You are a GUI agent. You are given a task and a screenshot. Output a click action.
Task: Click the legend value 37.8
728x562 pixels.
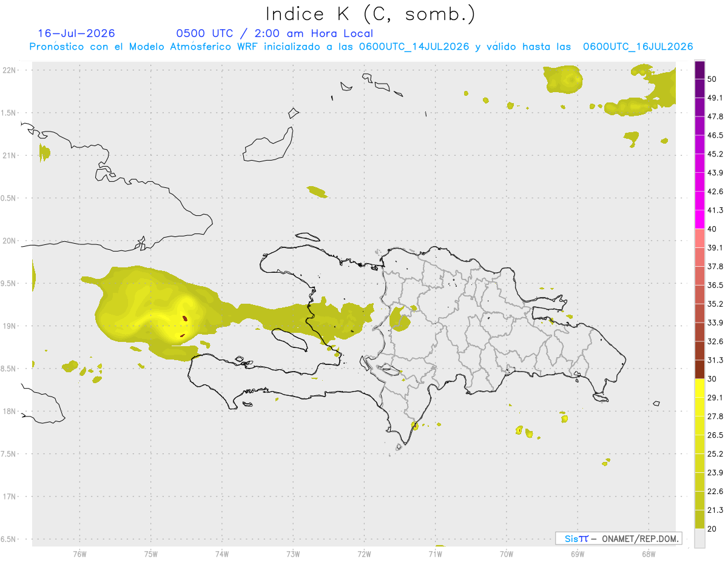[x=715, y=267]
